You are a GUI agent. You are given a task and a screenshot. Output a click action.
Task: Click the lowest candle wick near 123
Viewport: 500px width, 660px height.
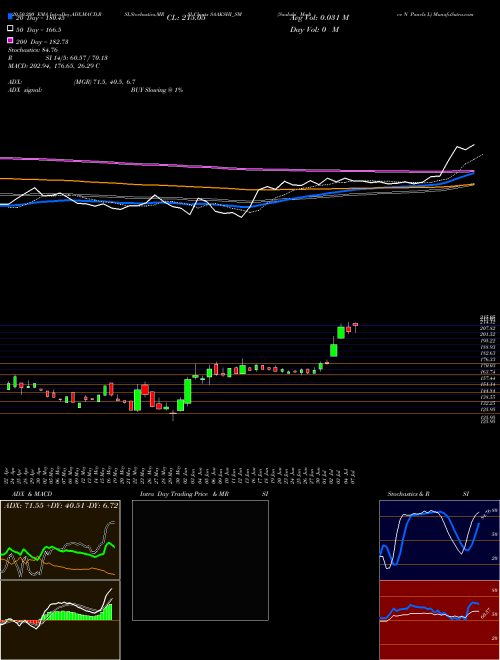(x=173, y=416)
